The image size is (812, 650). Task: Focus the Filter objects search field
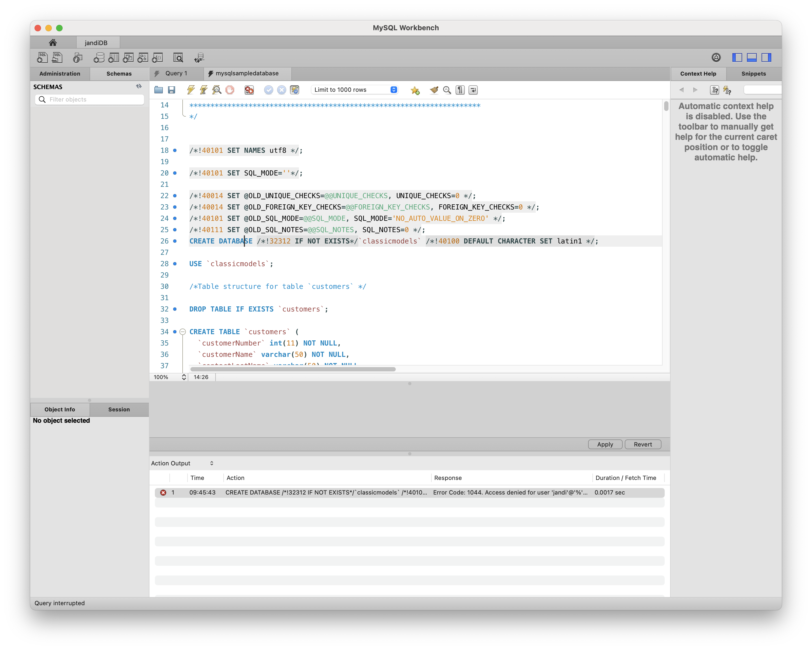[90, 100]
